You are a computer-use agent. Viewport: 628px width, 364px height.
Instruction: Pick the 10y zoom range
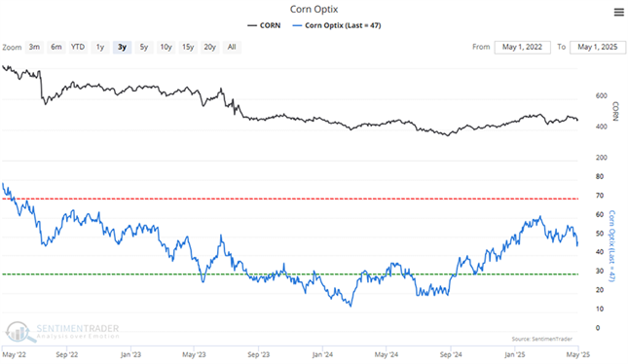tap(166, 47)
